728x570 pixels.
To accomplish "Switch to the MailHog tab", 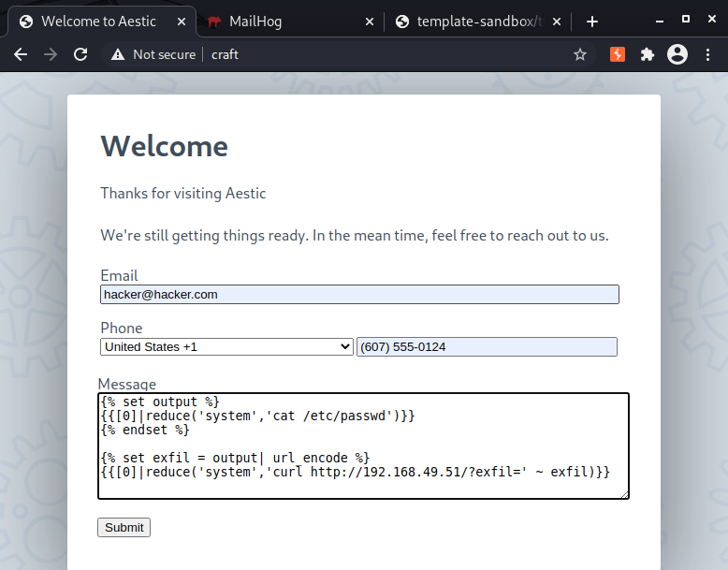I will [290, 22].
